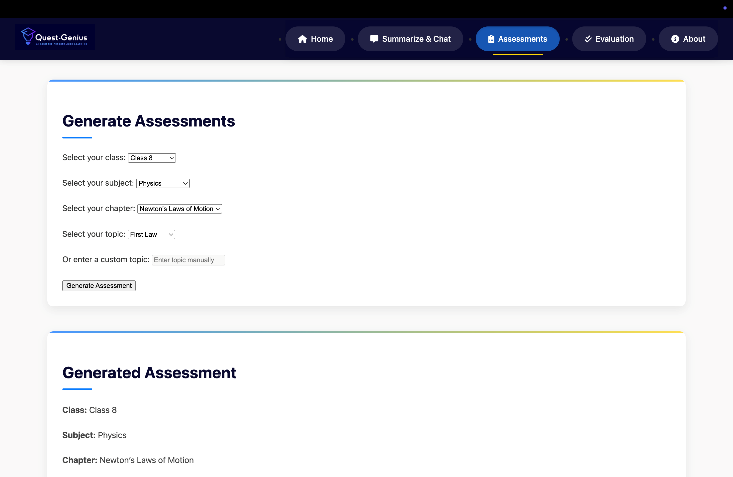The image size is (733, 477).
Task: Click the checkmark icon beside Evaluation
Action: click(588, 39)
